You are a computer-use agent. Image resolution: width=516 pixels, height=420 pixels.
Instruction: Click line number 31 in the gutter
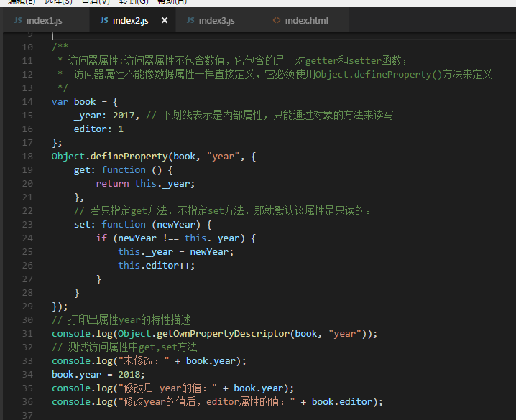click(x=27, y=334)
